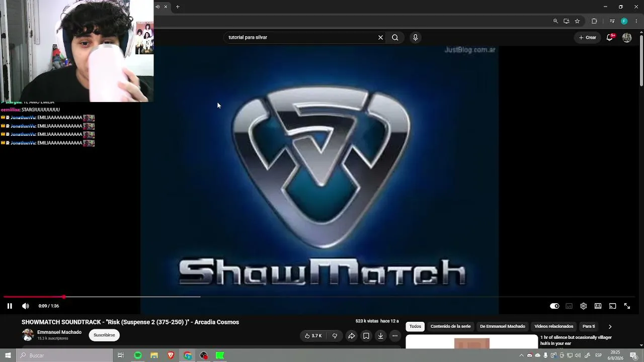This screenshot has height=362, width=644.
Task: Open File Explorer from the taskbar
Action: click(154, 355)
